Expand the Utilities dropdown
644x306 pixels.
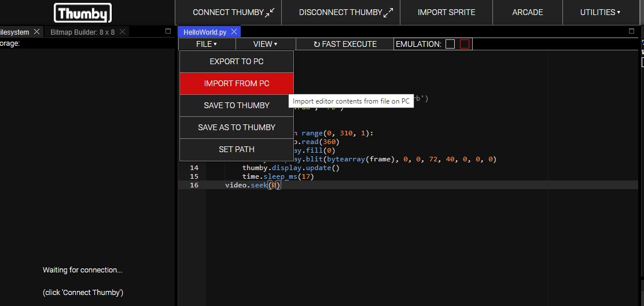click(600, 12)
